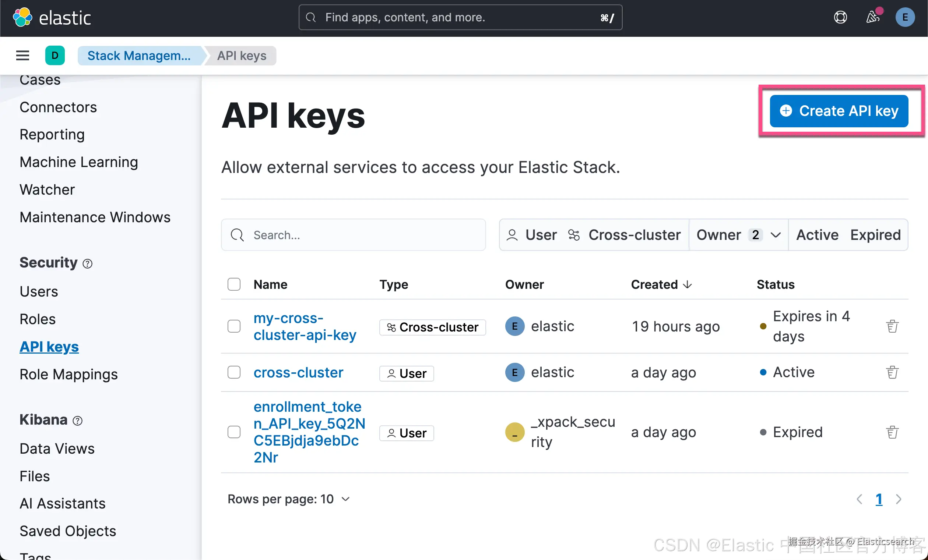Click the Elastic logo icon
The width and height of the screenshot is (928, 560).
(22, 18)
